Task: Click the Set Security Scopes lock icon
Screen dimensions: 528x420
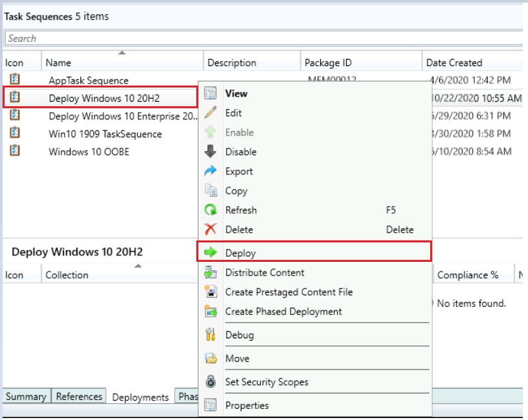Action: (x=211, y=382)
